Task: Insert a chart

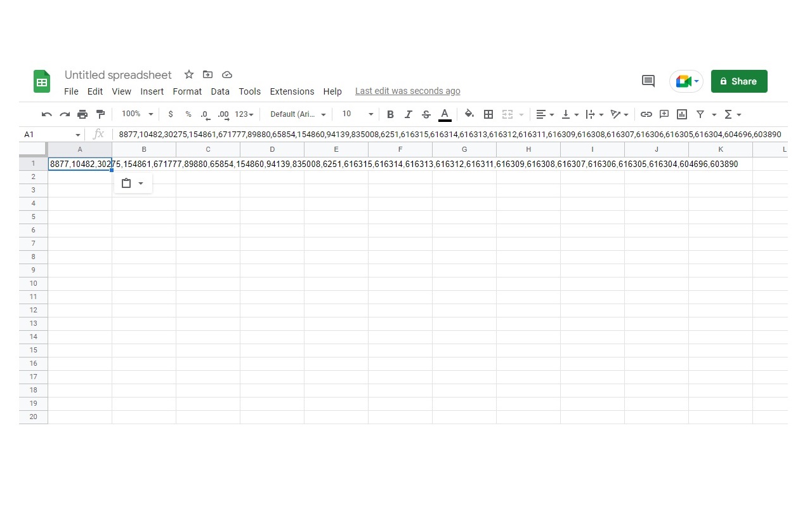Action: (682, 114)
